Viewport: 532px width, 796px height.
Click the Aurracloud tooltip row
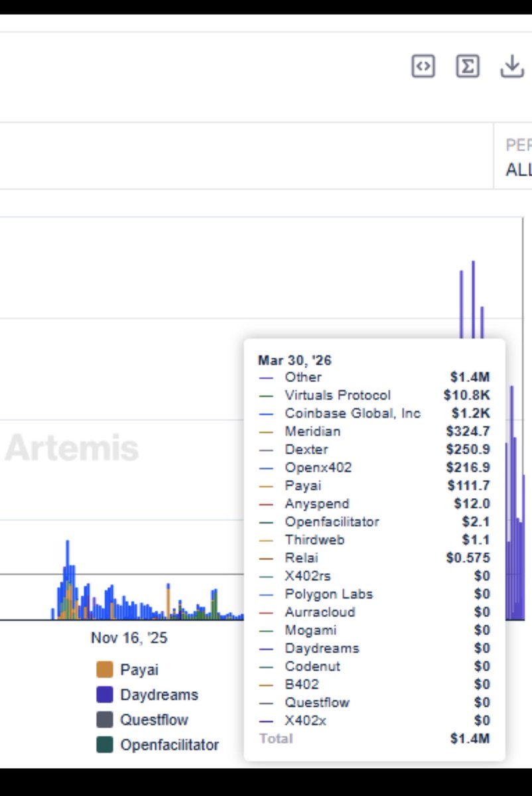point(374,612)
